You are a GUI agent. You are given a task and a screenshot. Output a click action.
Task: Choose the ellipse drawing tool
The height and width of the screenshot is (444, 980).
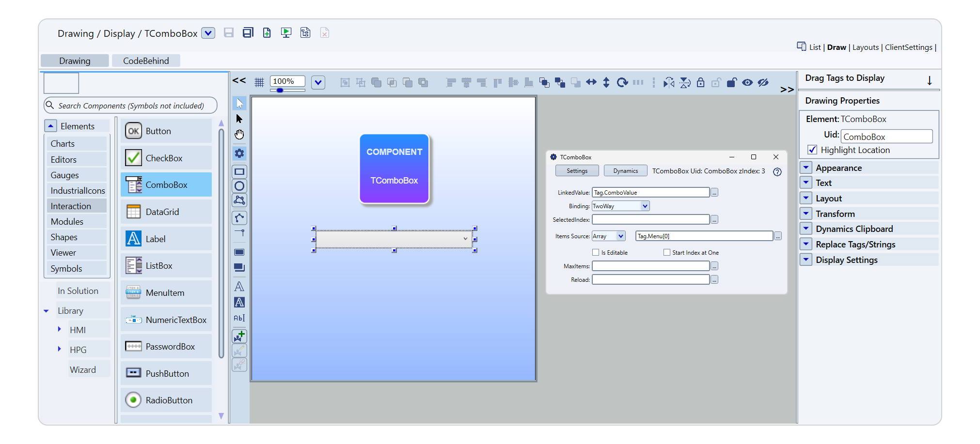[x=239, y=186]
